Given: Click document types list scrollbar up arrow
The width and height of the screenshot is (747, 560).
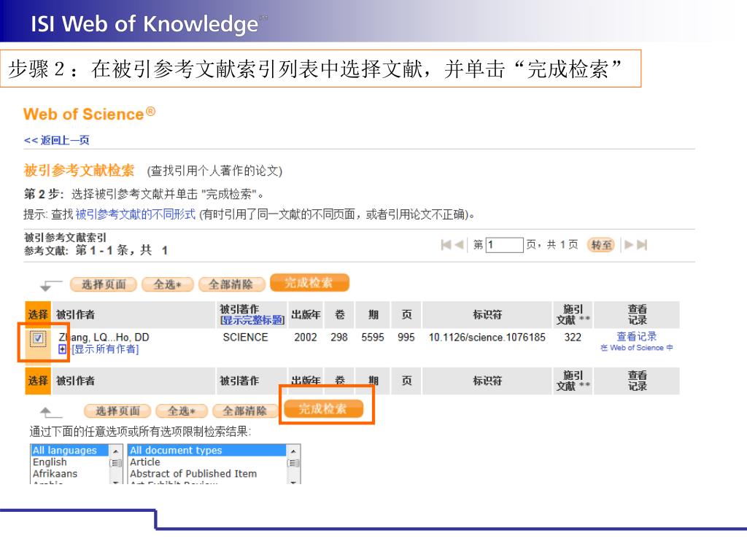Looking at the screenshot, I should [x=293, y=451].
